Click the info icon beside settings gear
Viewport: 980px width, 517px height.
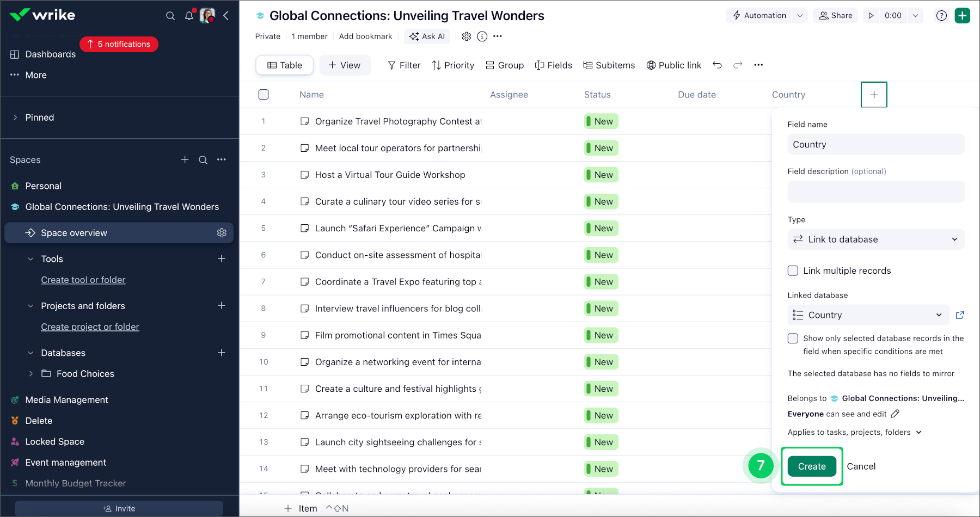[482, 36]
